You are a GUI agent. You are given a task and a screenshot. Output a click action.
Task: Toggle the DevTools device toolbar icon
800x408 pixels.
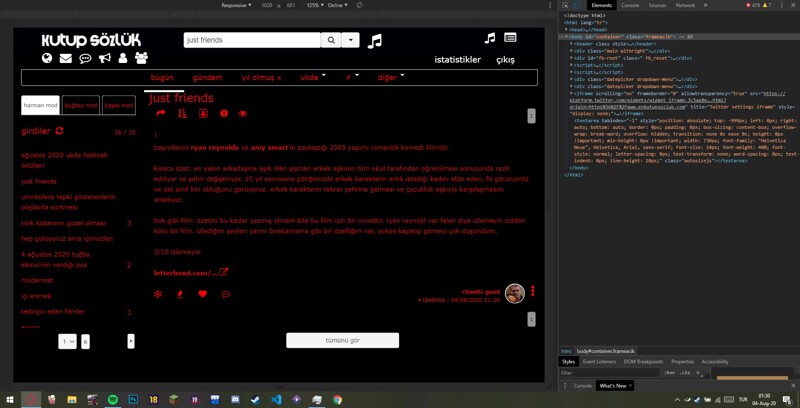[576, 5]
